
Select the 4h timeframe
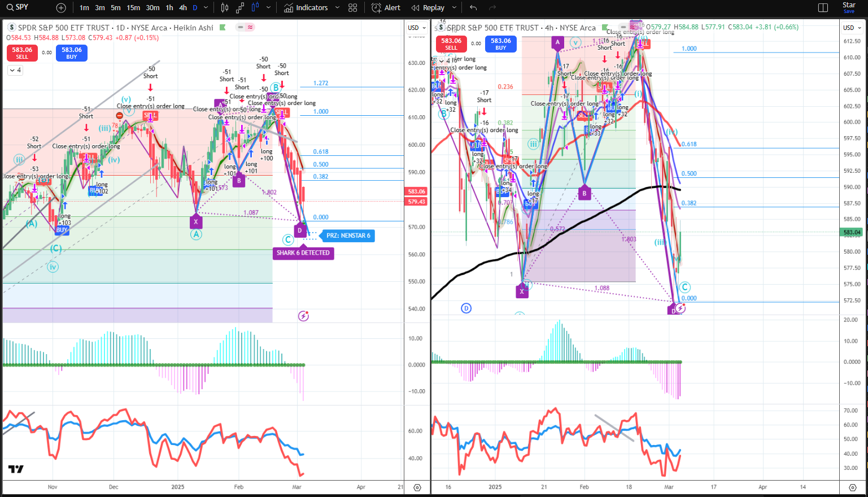183,8
